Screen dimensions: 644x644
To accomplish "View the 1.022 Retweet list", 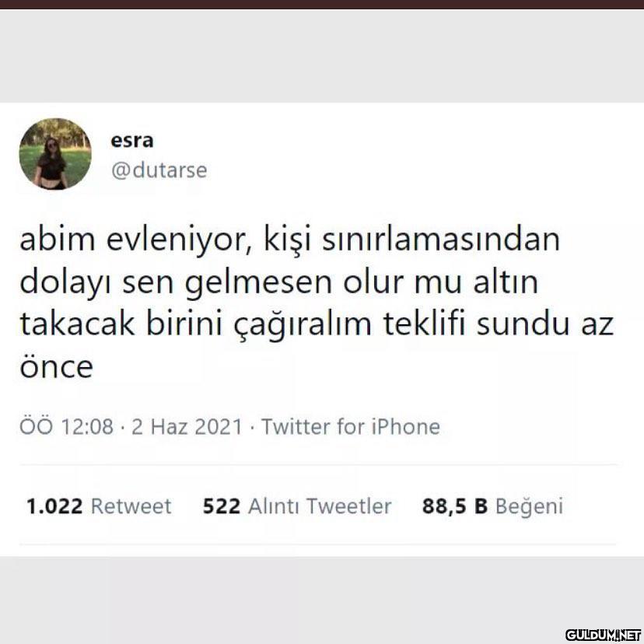I will (x=99, y=506).
